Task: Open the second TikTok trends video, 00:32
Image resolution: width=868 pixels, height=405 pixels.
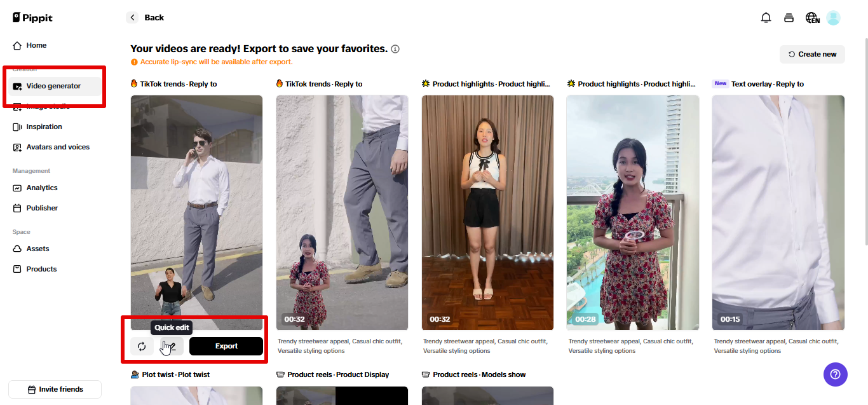Action: (x=342, y=212)
